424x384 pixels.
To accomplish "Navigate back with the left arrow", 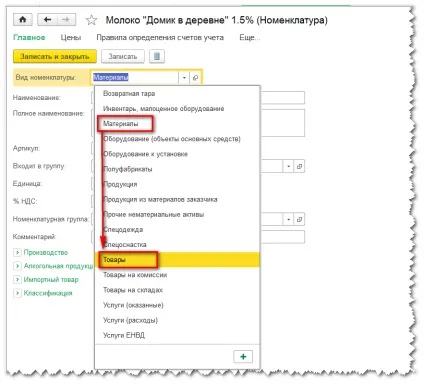I will point(47,20).
